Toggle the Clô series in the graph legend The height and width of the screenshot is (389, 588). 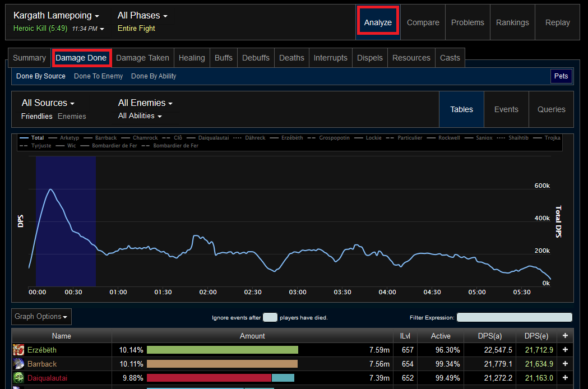[x=172, y=138]
